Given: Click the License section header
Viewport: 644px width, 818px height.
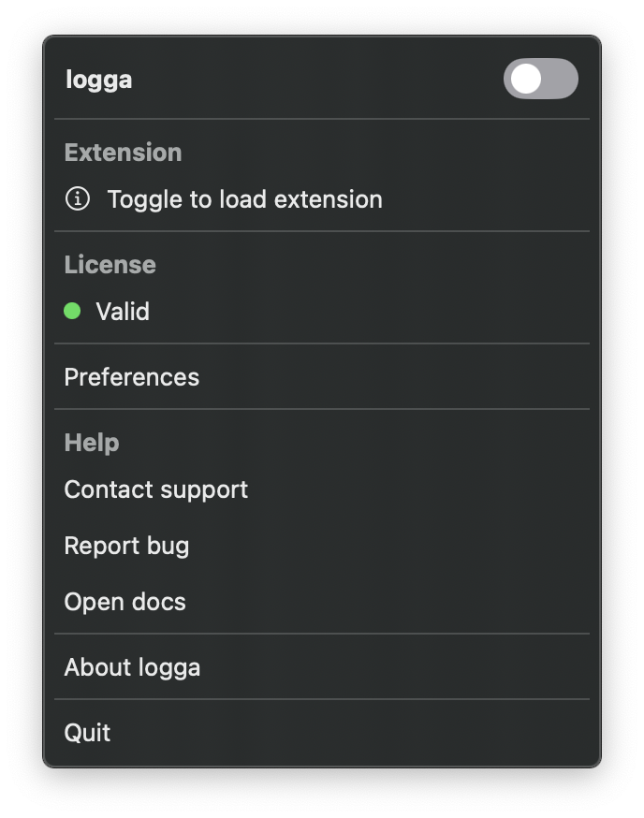Looking at the screenshot, I should [110, 265].
